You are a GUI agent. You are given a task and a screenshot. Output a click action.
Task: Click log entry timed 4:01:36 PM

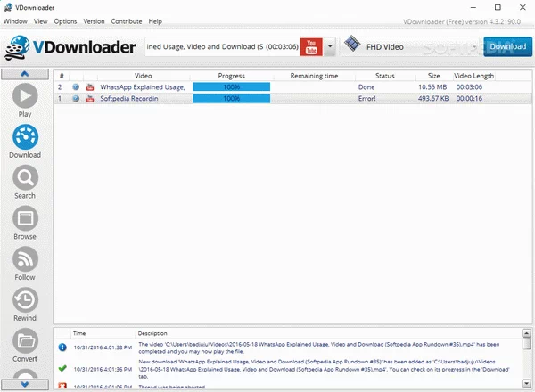coord(286,369)
